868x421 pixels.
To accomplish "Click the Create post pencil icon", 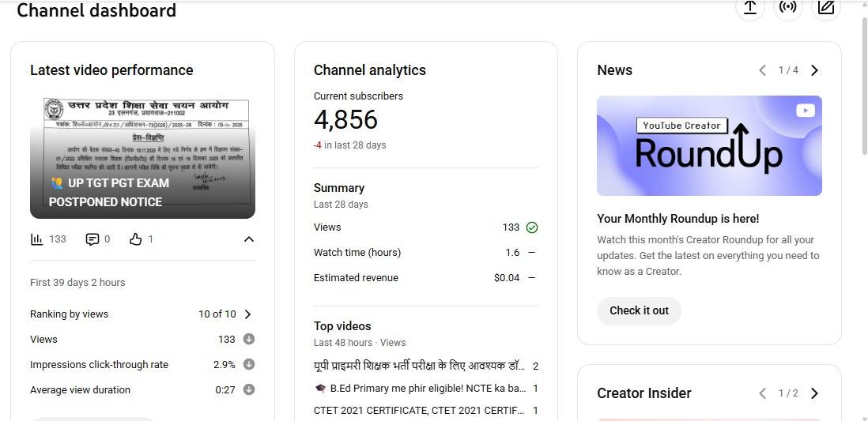I will click(826, 7).
